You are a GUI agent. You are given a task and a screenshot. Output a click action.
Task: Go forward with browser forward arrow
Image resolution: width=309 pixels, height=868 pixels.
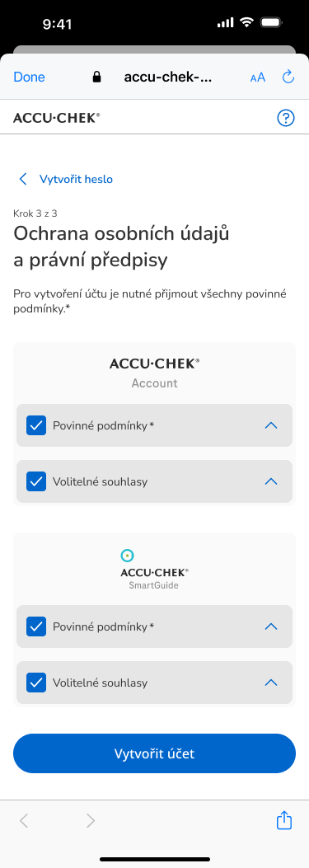[x=91, y=820]
